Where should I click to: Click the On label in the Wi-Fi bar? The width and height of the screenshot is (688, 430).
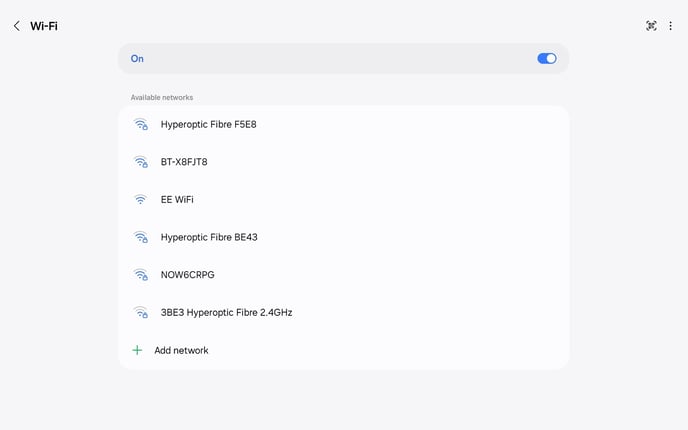pyautogui.click(x=137, y=58)
